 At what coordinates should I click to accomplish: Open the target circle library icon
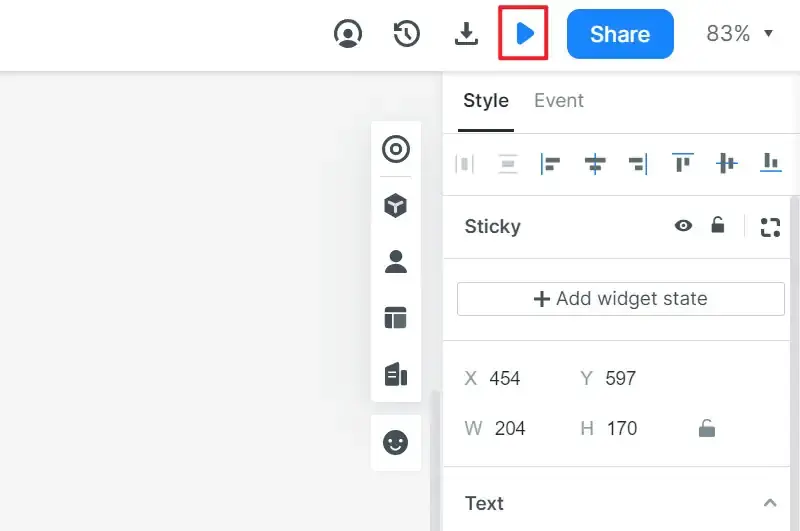pos(396,149)
